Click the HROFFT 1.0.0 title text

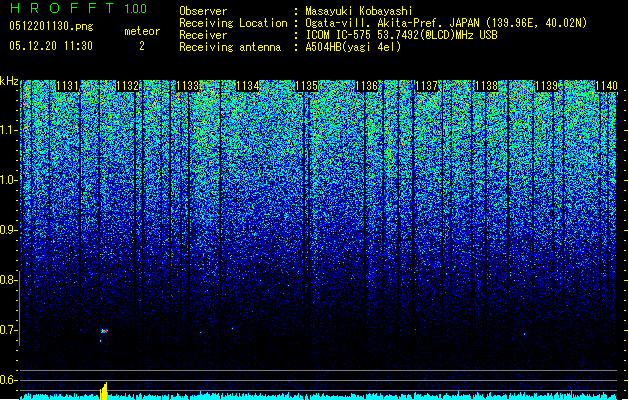pos(78,8)
